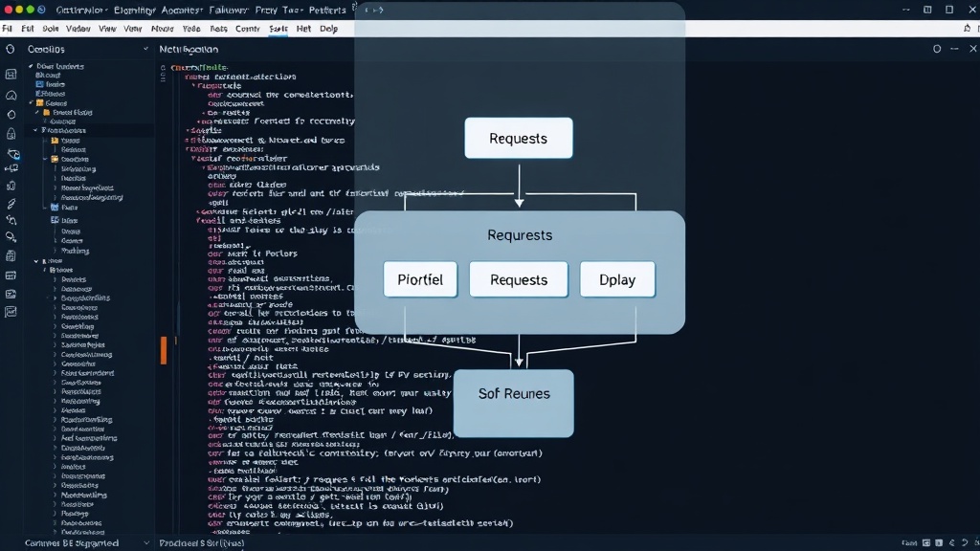
Task: Click the Piortíel box in the diagram
Action: pyautogui.click(x=420, y=279)
